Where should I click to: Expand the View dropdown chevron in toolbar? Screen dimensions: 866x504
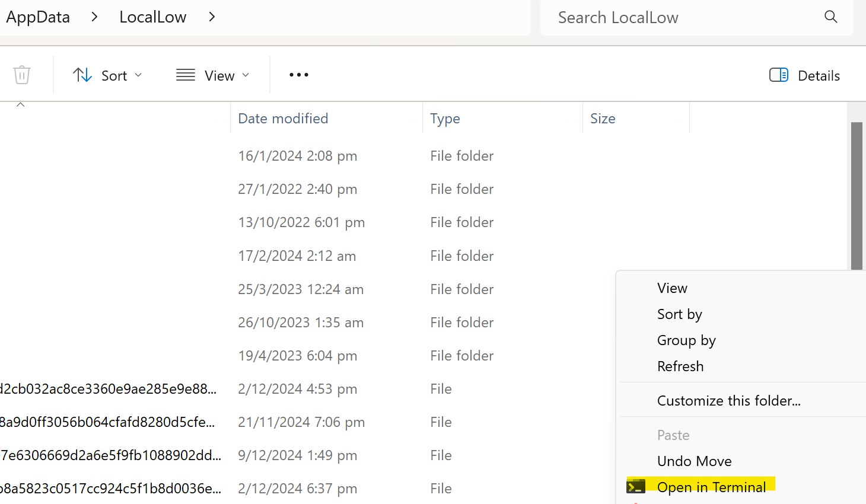tap(246, 75)
